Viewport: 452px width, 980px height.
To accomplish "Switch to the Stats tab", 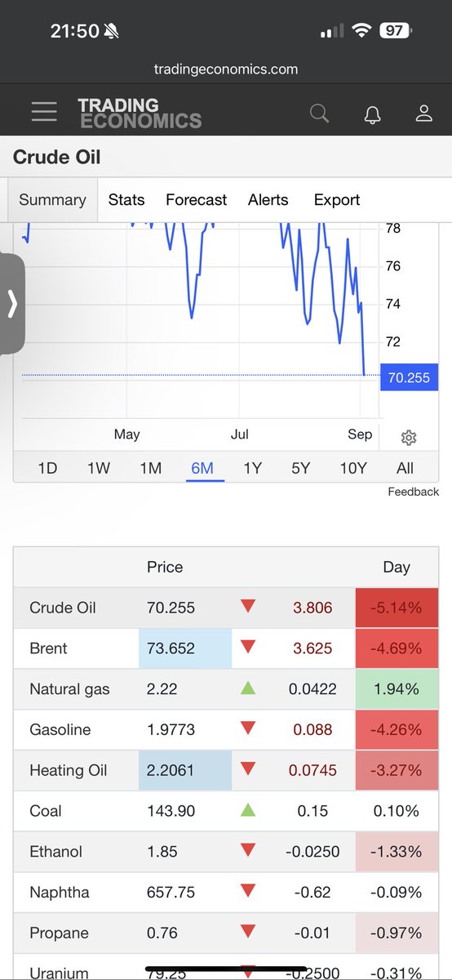I will click(x=126, y=200).
